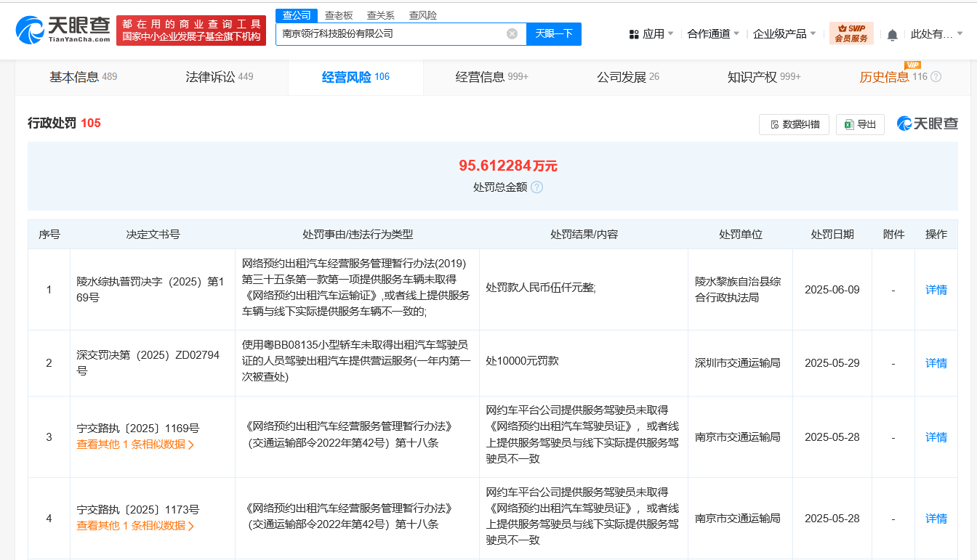Switch to the 法律诉讼 tab
The height and width of the screenshot is (560, 977).
point(220,77)
